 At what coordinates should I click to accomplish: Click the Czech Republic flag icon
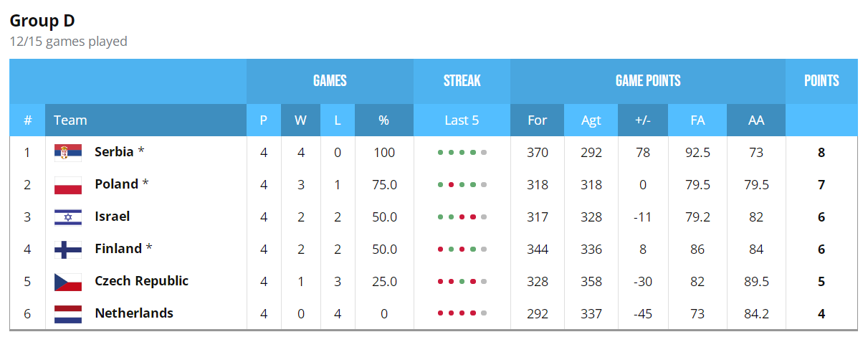[x=68, y=282]
